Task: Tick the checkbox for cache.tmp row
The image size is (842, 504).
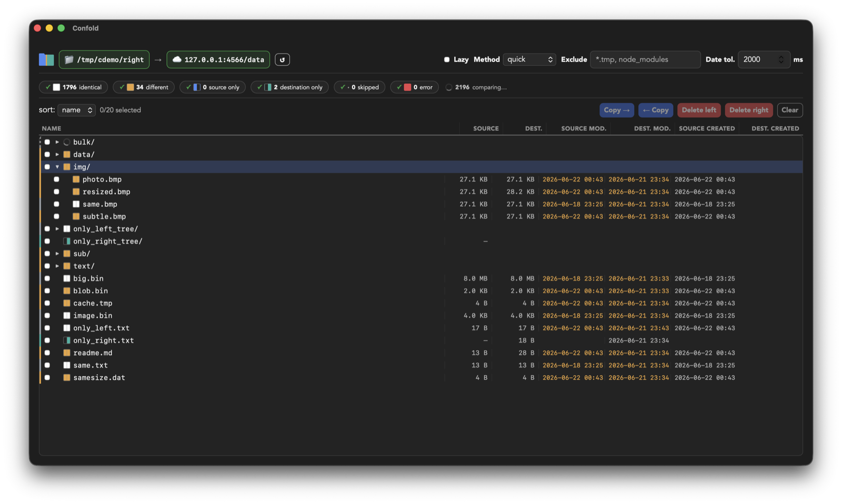Action: click(x=47, y=304)
